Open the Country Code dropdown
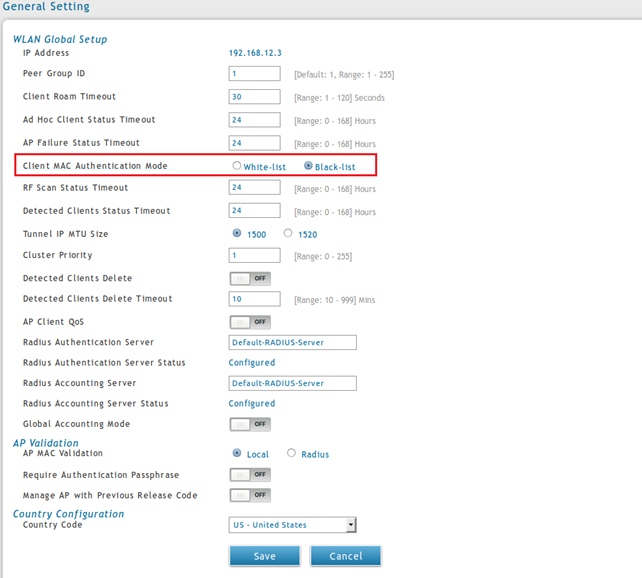 pos(292,525)
